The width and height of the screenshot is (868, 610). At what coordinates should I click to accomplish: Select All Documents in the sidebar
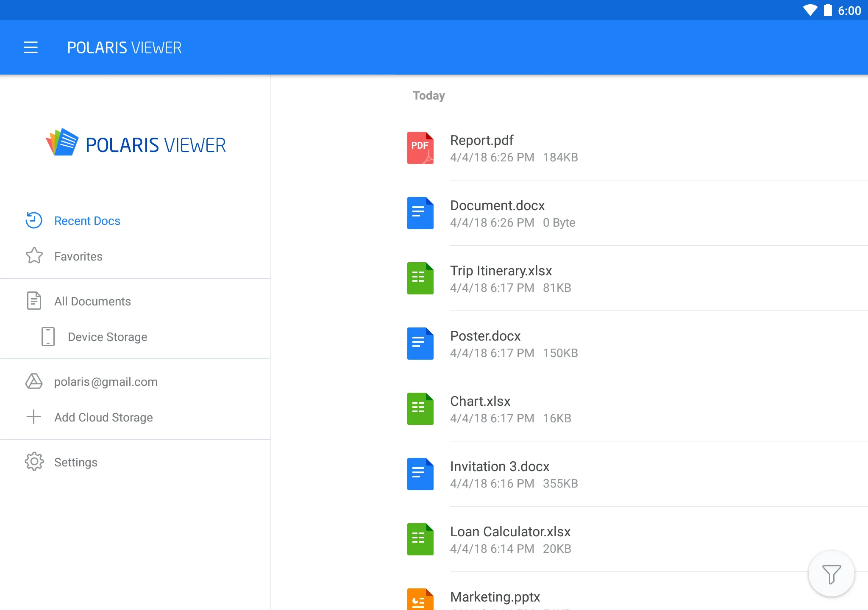click(x=92, y=301)
